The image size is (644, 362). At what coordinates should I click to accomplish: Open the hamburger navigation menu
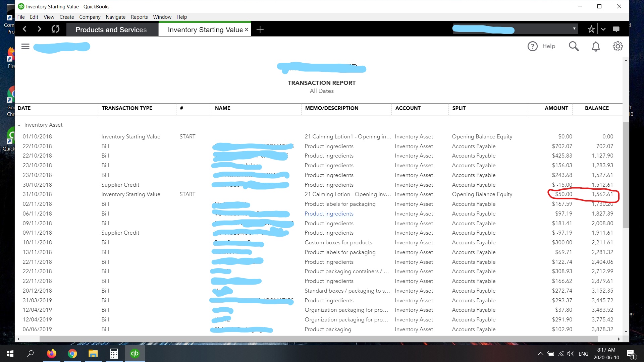click(25, 46)
